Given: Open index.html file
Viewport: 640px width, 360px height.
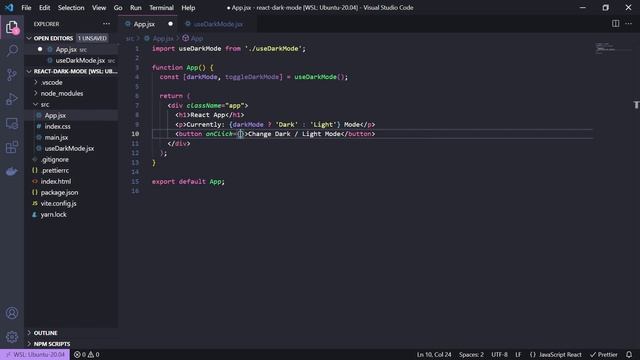Looking at the screenshot, I should pos(56,182).
